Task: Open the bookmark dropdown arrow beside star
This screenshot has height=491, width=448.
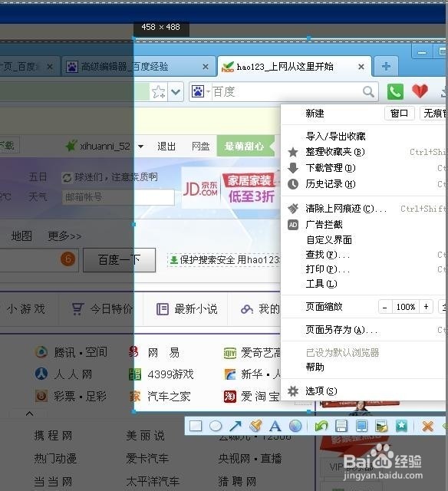Action: click(x=176, y=92)
